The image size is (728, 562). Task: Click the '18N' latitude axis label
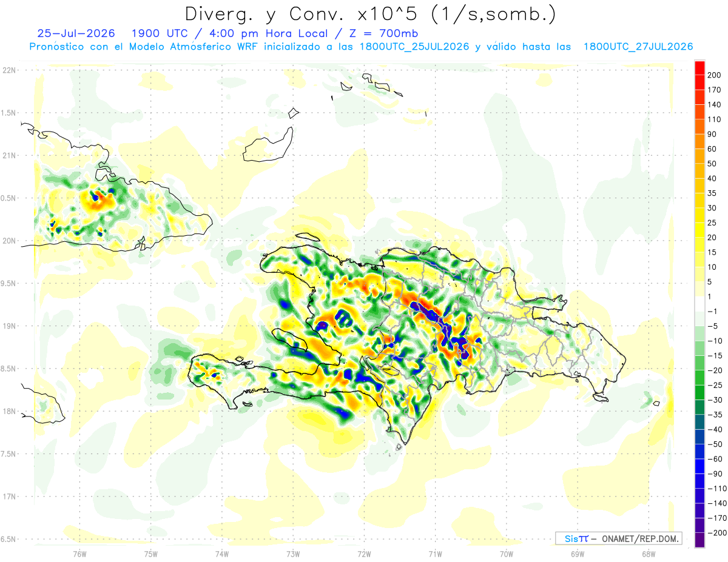9,411
